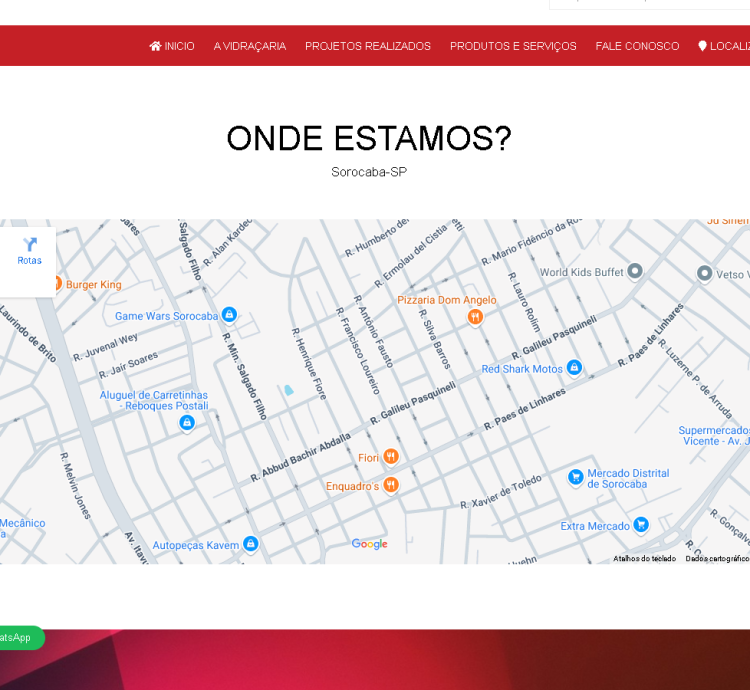Viewport: 750px width, 690px height.
Task: Select the Game Wars Sorocaba shop pin
Action: pyautogui.click(x=229, y=315)
